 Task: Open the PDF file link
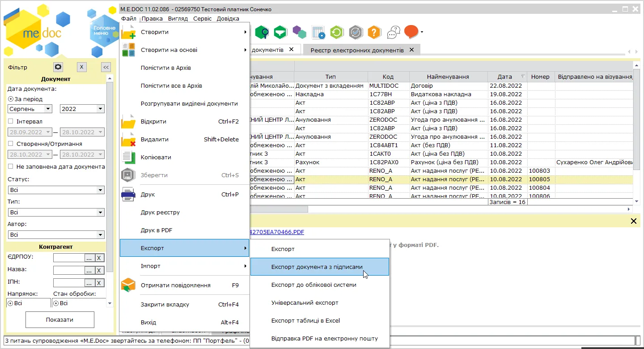[277, 232]
